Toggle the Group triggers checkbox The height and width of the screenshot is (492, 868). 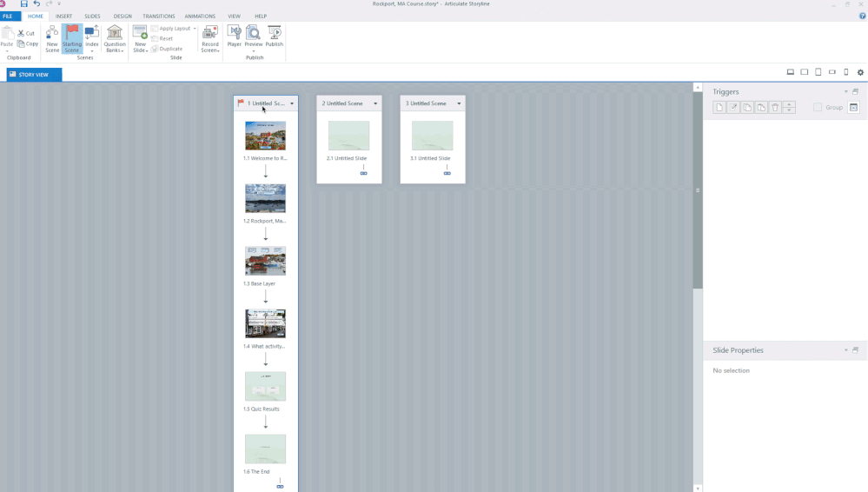pos(818,108)
